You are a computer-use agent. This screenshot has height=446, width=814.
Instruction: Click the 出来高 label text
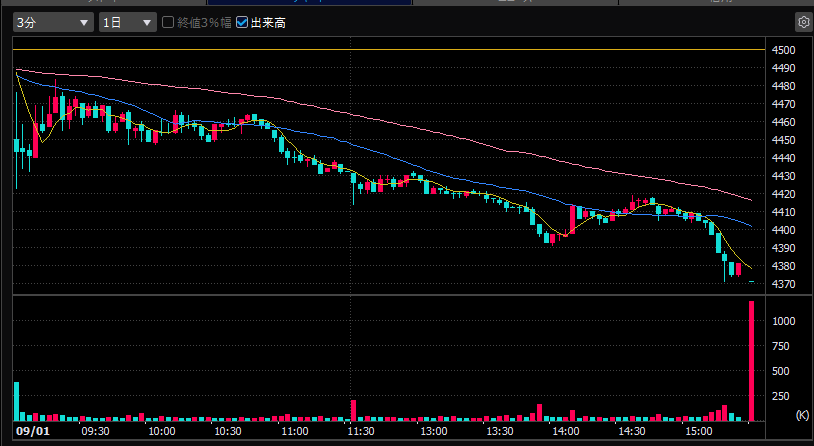[x=268, y=23]
